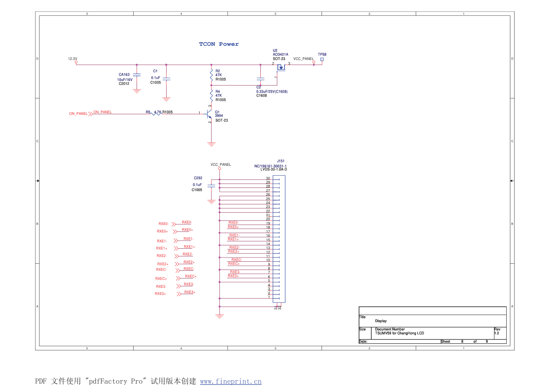The image size is (554, 392).
Task: Click the LVDS-30-1.0A-D label
Action: 273,169
